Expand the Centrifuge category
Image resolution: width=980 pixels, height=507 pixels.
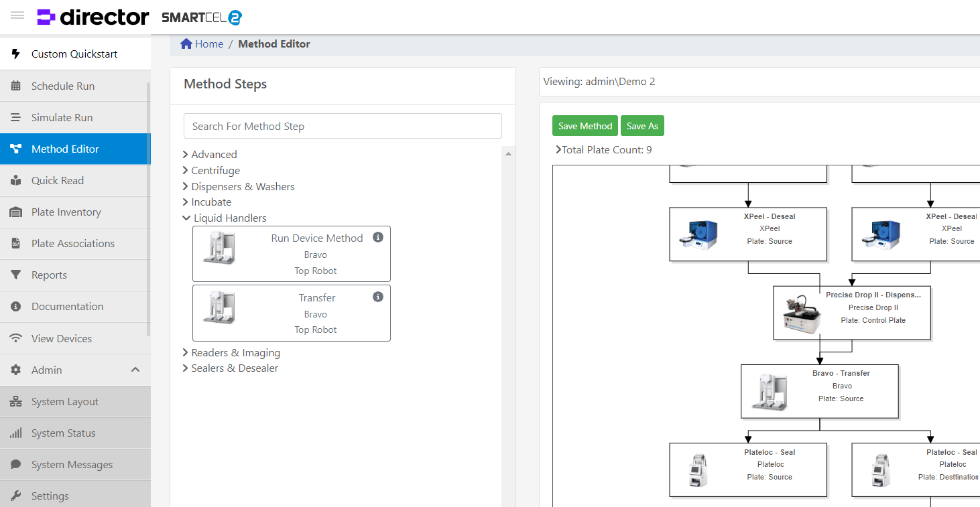[x=185, y=170]
